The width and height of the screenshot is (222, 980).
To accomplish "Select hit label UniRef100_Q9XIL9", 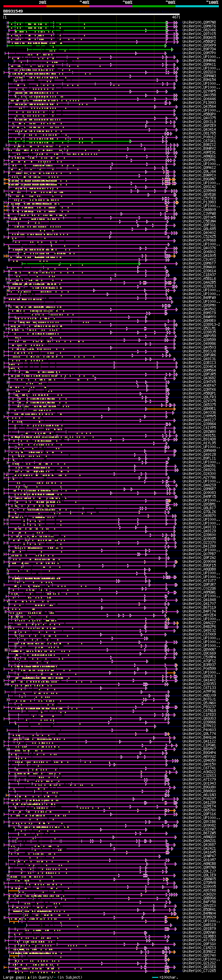I will (x=199, y=122).
